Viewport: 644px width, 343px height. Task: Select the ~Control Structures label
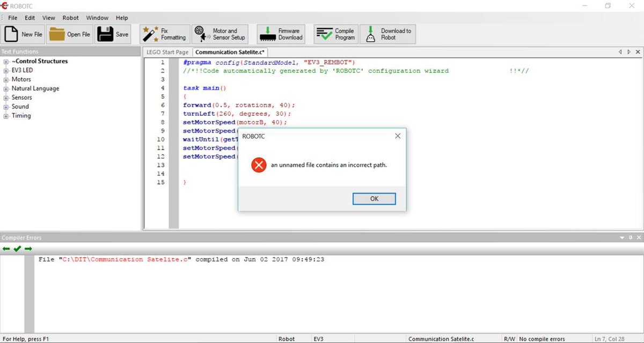point(40,61)
